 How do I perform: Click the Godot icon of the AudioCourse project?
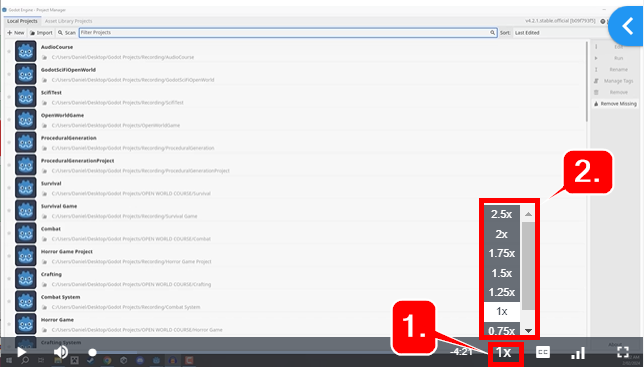[x=25, y=51]
